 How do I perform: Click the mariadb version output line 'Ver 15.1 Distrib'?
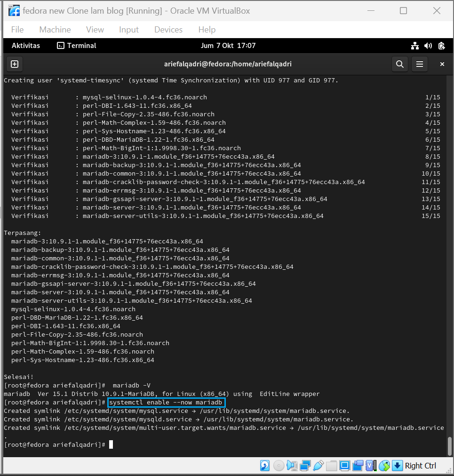162,394
